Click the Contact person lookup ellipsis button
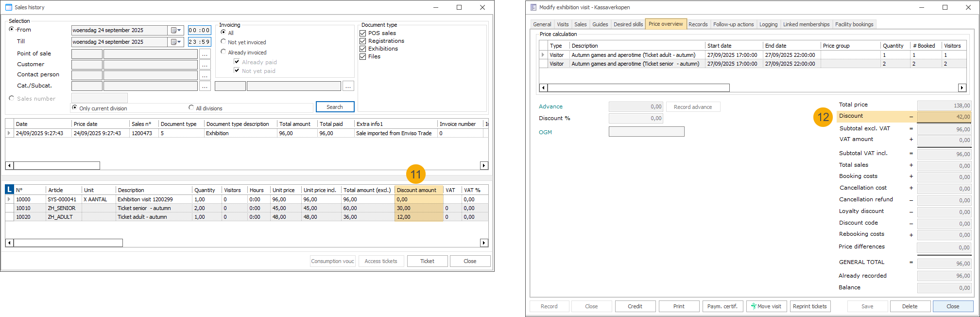Viewport: 980px width, 317px height. (x=205, y=75)
